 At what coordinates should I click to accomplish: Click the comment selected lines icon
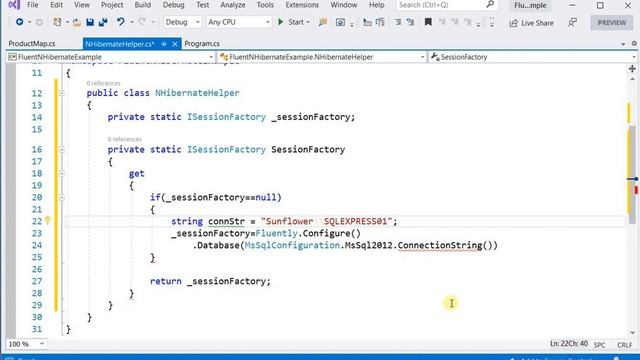[367, 22]
